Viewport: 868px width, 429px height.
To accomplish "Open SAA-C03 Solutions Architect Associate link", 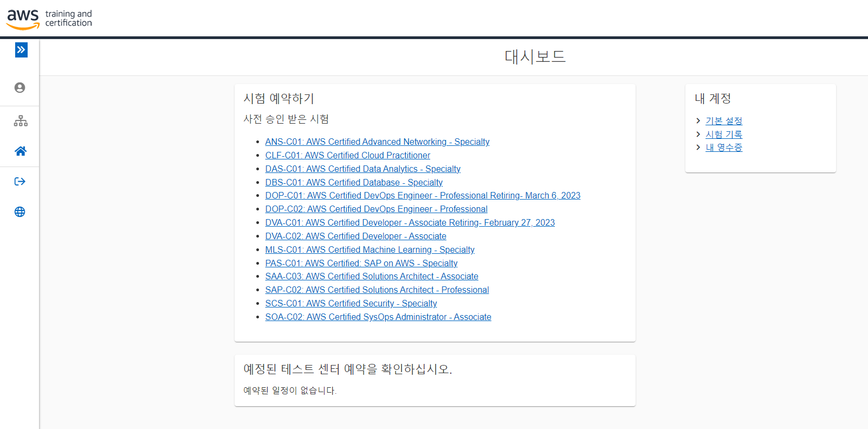I will pyautogui.click(x=372, y=276).
